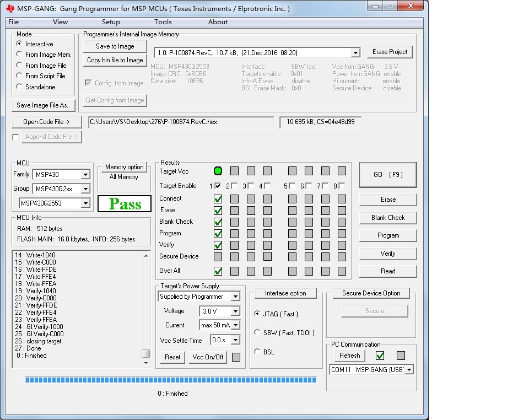This screenshot has width=529, height=420.
Task: Click the Refresh button
Action: 349,356
